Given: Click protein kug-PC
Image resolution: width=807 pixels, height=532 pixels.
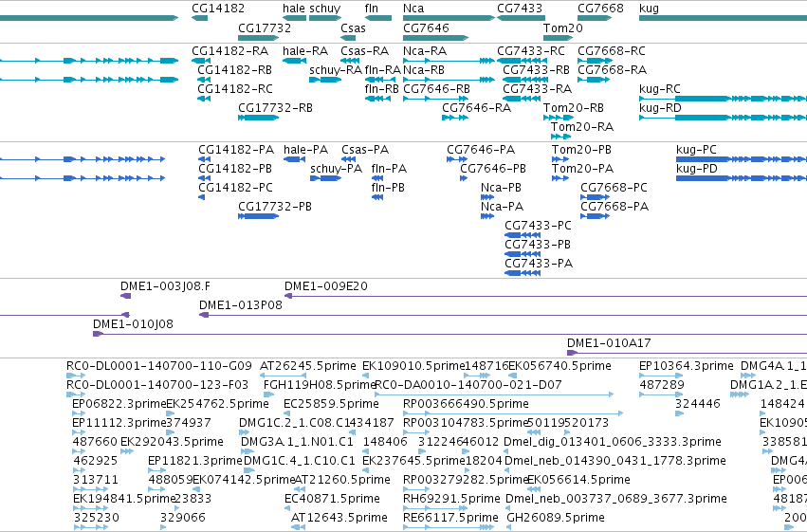Looking at the screenshot, I should click(696, 150).
